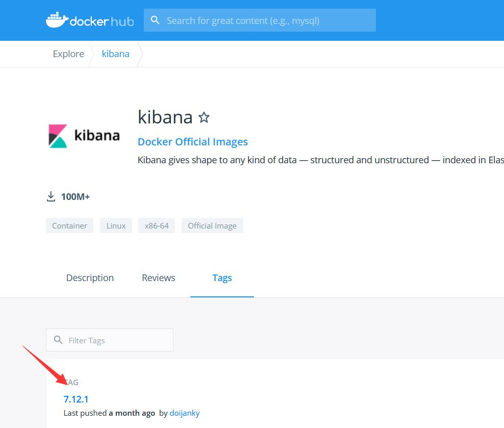
Task: Open the doijanky user profile link
Action: pos(185,413)
